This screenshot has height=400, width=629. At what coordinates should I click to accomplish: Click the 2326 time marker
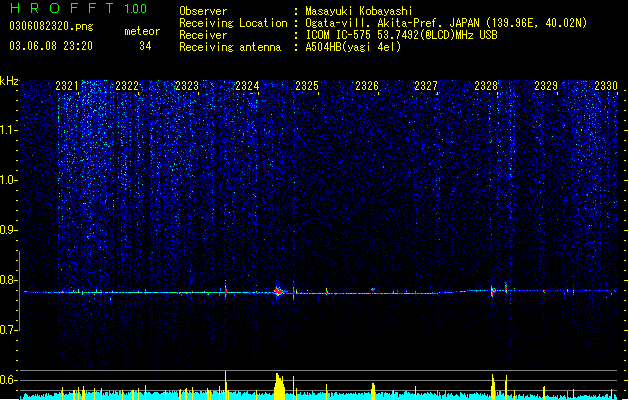pyautogui.click(x=367, y=86)
